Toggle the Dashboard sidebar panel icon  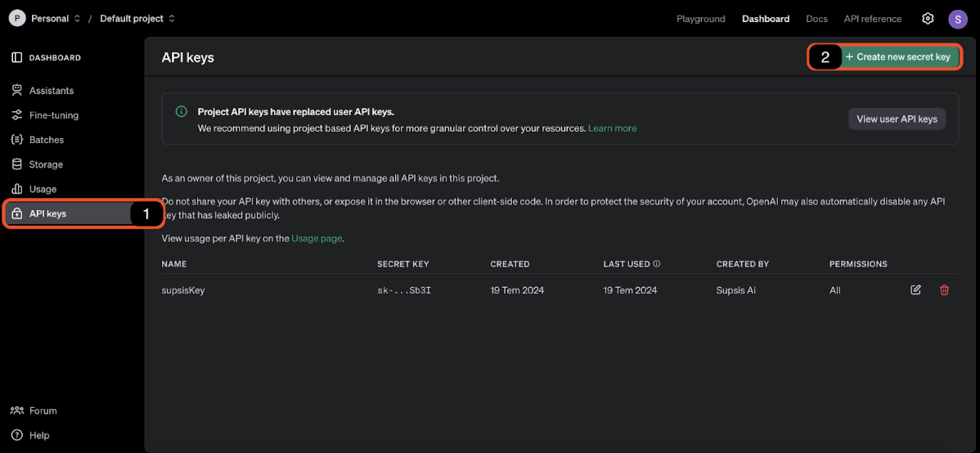17,57
